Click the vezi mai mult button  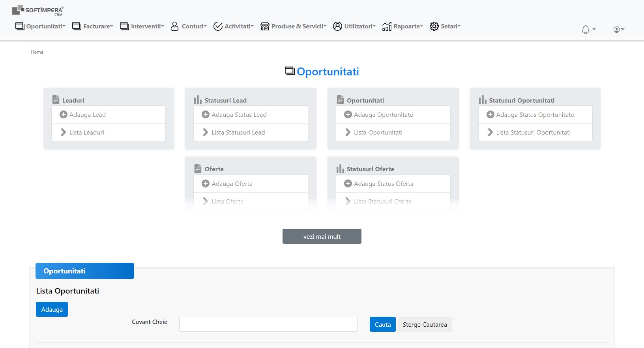pos(322,236)
